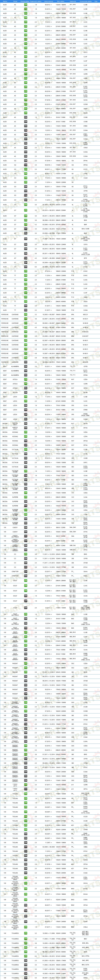
Task: Click the diesel ON icon in the Porsche Cayenne 3.0 row
Action: pyautogui.click(x=26, y=362)
